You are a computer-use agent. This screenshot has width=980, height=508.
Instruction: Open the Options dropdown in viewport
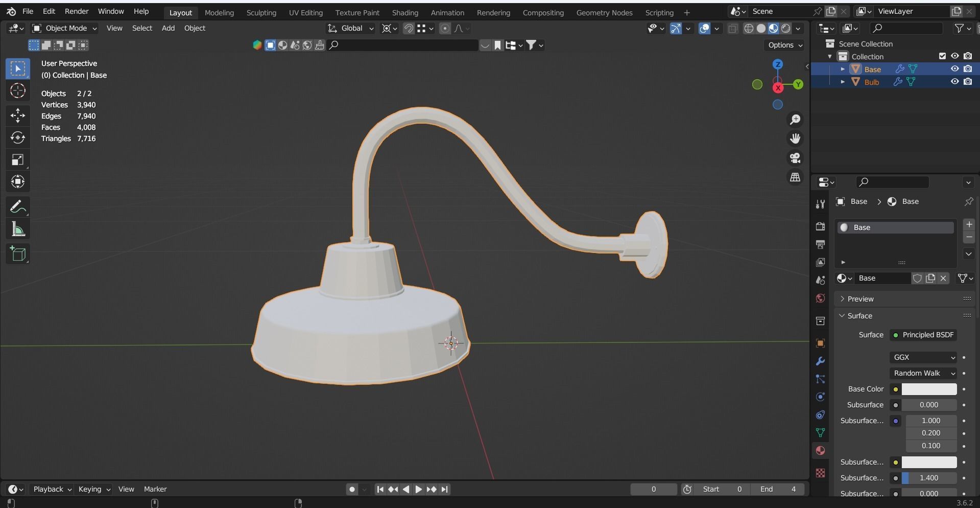coord(785,45)
